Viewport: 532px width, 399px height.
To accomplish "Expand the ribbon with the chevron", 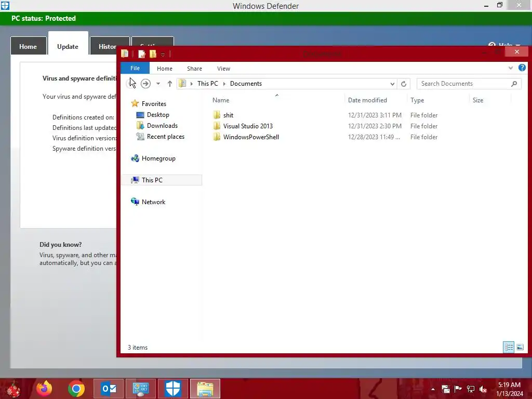I will (x=510, y=68).
